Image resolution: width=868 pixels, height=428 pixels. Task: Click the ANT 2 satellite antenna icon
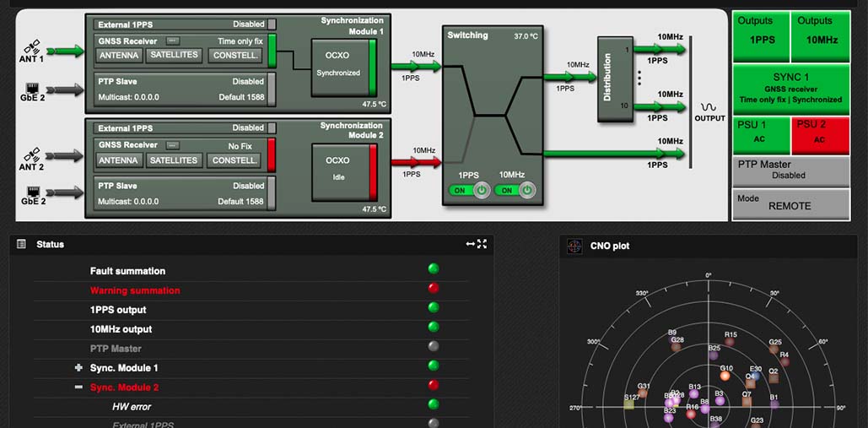click(33, 154)
